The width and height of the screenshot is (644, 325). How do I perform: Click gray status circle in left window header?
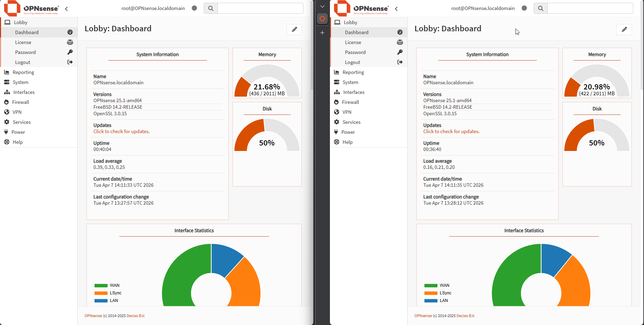195,8
